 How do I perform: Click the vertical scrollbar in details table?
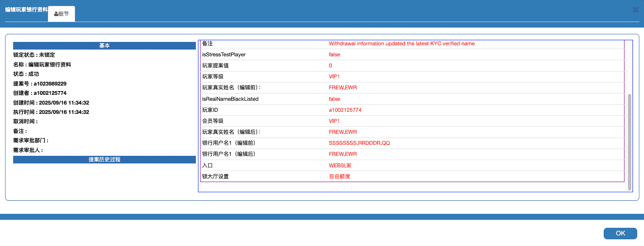coord(629,142)
